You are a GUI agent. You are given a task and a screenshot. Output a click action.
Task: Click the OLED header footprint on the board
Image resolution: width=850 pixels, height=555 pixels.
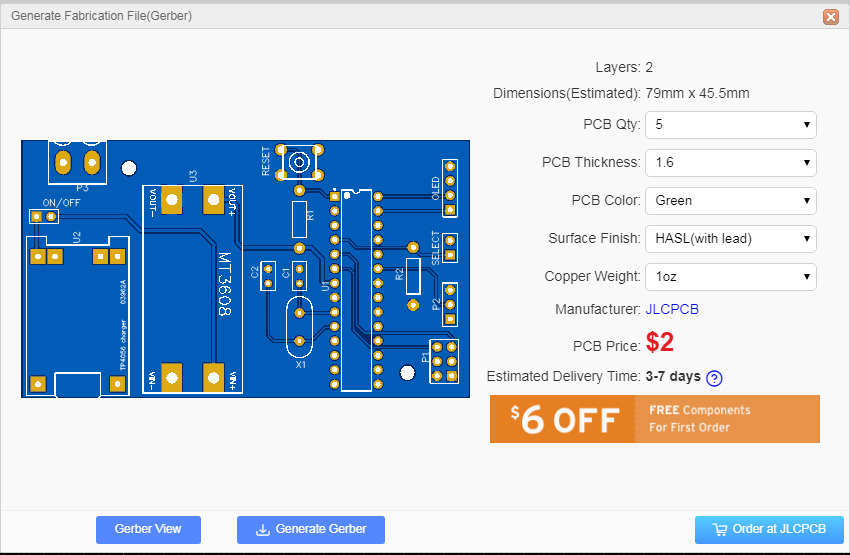(449, 188)
